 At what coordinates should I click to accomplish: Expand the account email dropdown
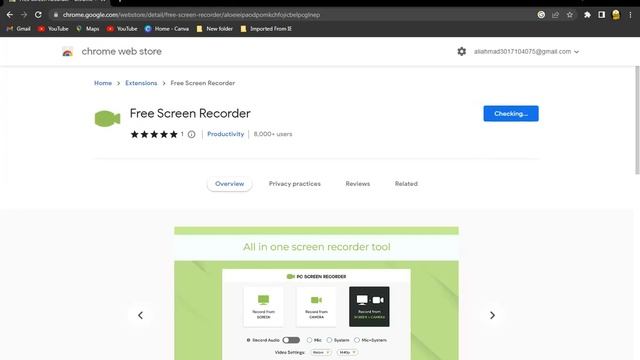click(527, 51)
